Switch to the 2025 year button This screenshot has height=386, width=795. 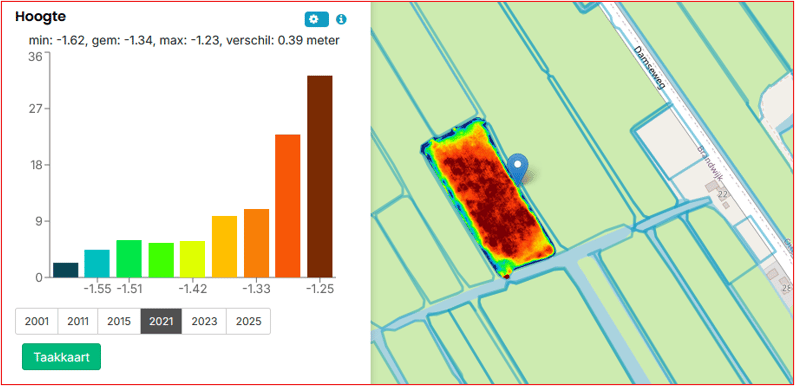point(248,321)
